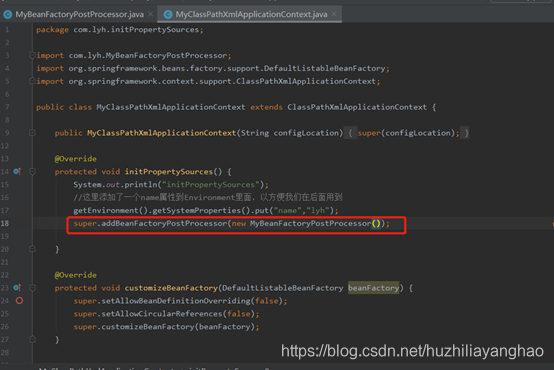Close the MyClassPathXmlApplicationContext.java tab

coord(334,14)
